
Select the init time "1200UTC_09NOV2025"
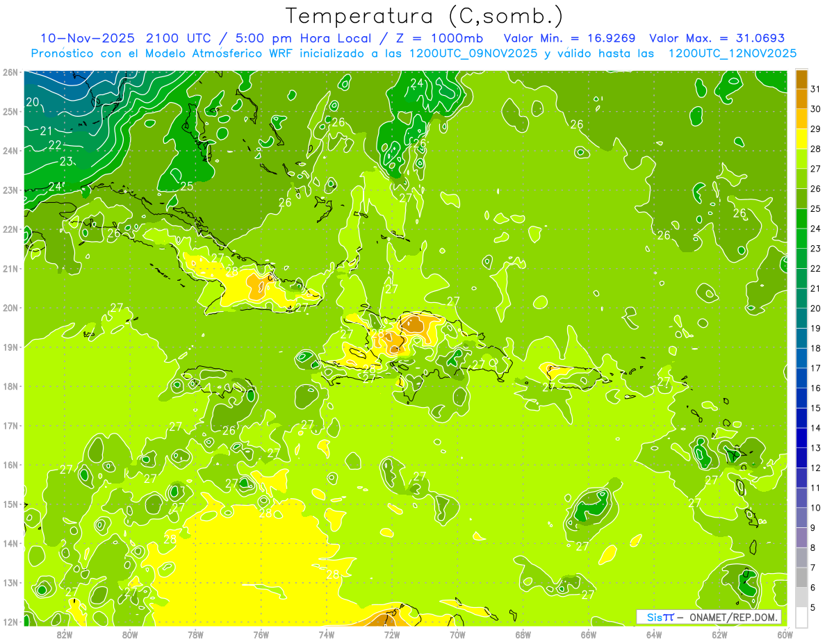pyautogui.click(x=473, y=53)
